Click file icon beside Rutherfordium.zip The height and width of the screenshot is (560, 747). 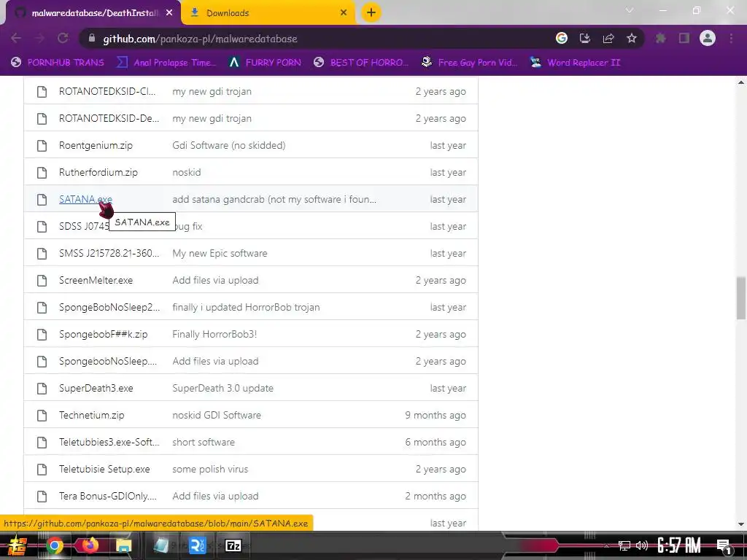coord(42,172)
